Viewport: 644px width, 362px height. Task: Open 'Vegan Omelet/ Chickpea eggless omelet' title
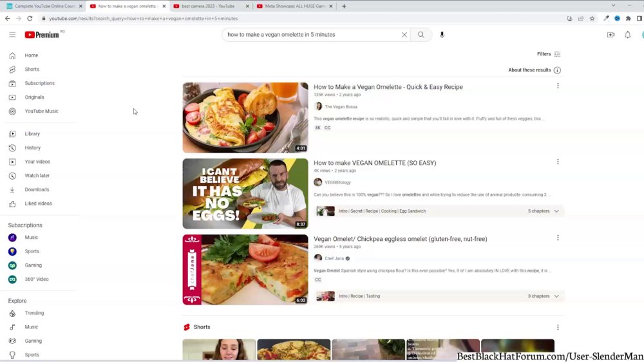pyautogui.click(x=401, y=239)
